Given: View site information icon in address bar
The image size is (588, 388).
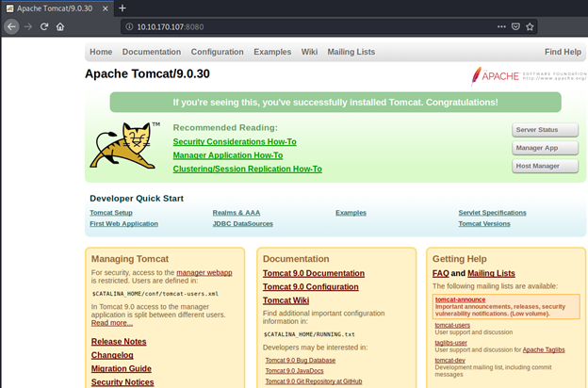Looking at the screenshot, I should 129,26.
